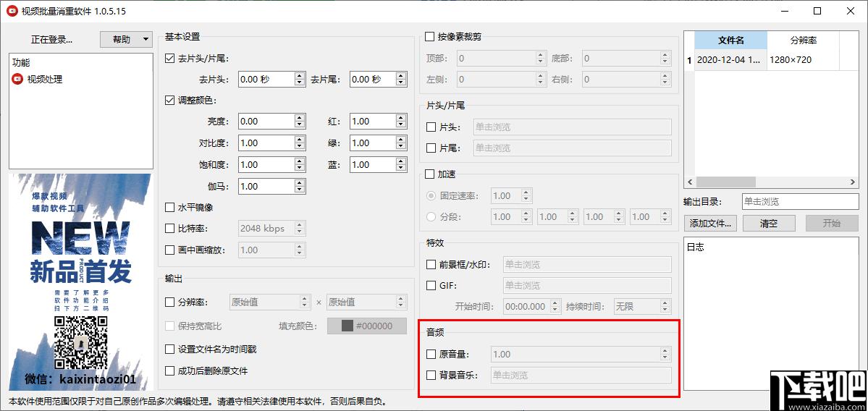Click the 1280×720 resolution cell
The width and height of the screenshot is (868, 411).
click(x=804, y=60)
